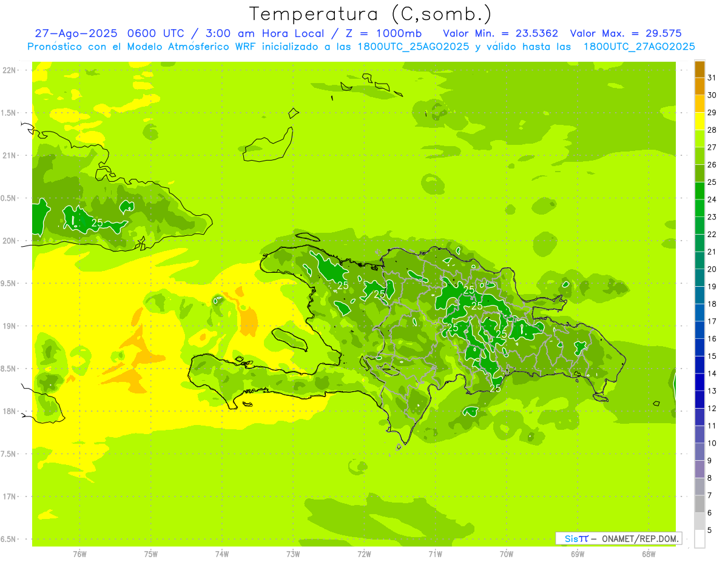Click the "20N" latitude label
The height and width of the screenshot is (562, 728).
click(x=10, y=241)
